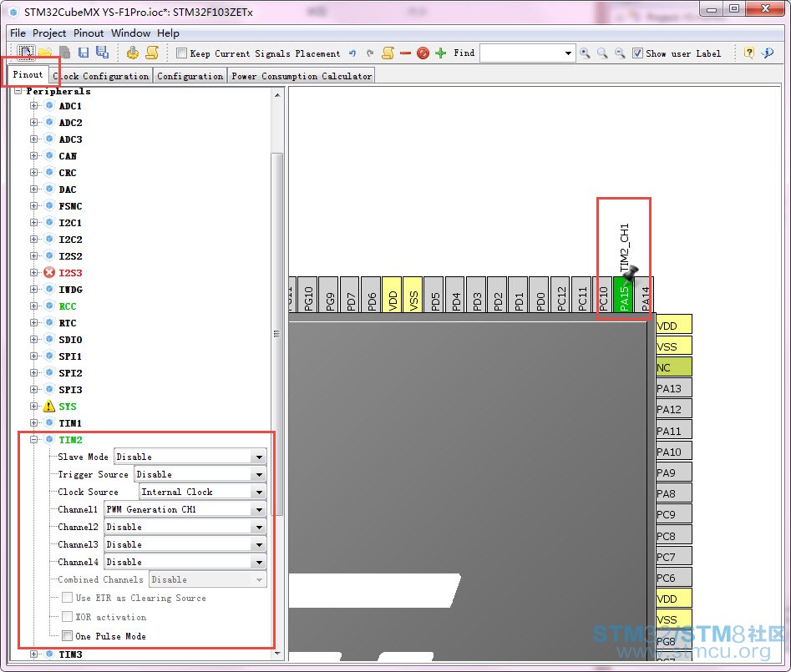791x672 pixels.
Task: Select the Pinout tab
Action: coord(28,74)
